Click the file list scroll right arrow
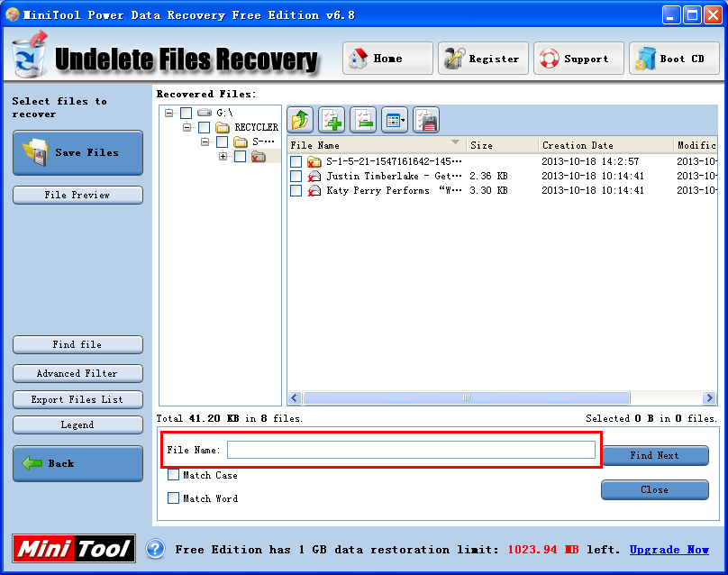Screen dimensions: 728x575 pyautogui.click(x=708, y=398)
